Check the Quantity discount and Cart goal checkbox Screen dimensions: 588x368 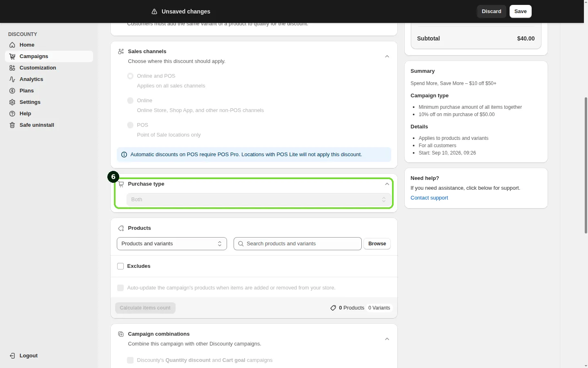130,360
